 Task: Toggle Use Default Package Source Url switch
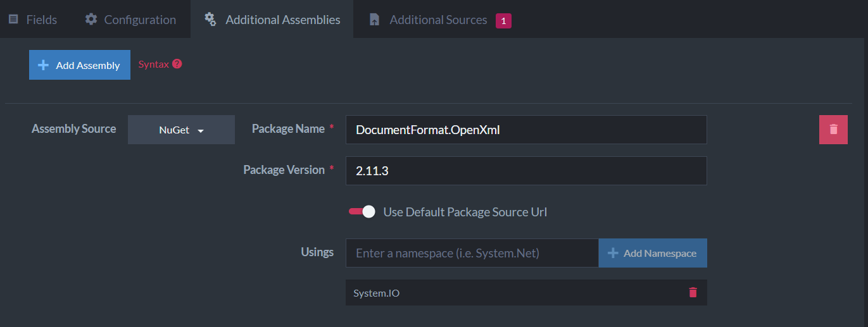(362, 212)
